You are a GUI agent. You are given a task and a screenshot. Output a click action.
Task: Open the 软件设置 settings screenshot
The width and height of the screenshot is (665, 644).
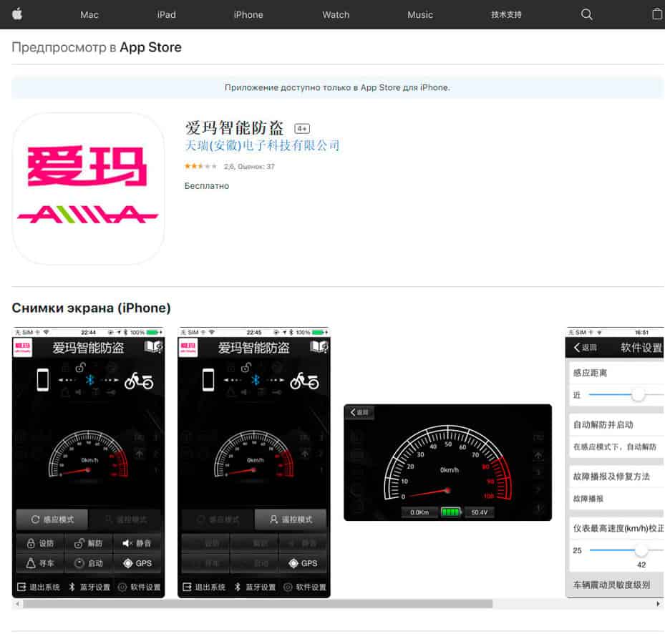point(615,462)
